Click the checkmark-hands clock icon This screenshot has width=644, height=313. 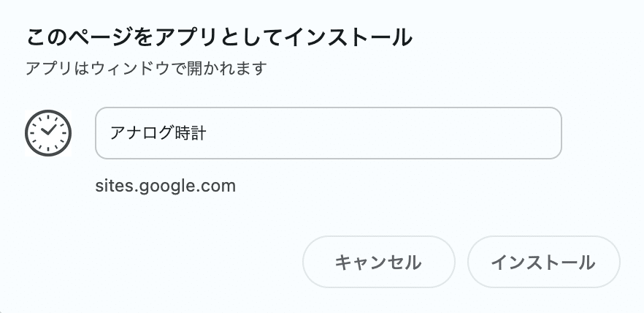[x=48, y=133]
